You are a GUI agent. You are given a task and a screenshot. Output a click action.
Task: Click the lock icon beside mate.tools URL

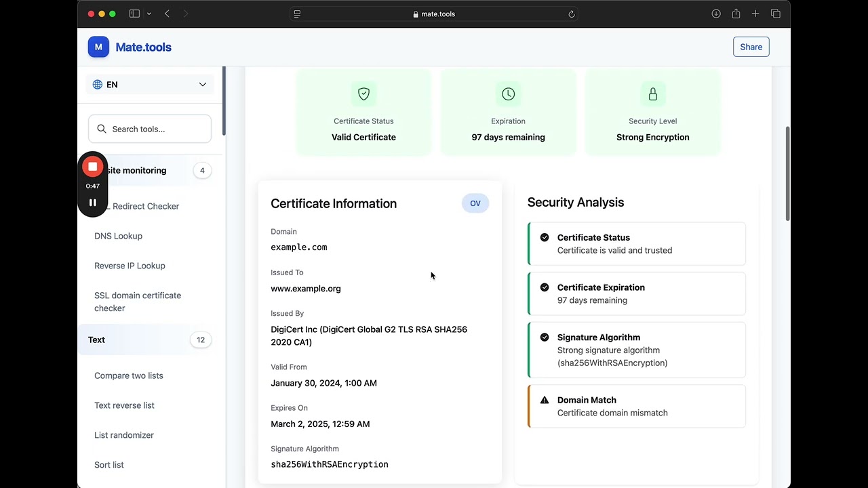coord(416,14)
